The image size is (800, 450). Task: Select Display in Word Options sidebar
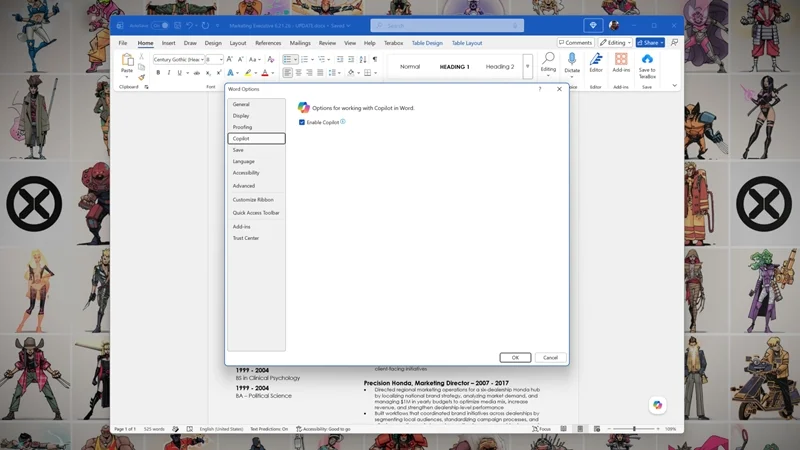pyautogui.click(x=256, y=116)
